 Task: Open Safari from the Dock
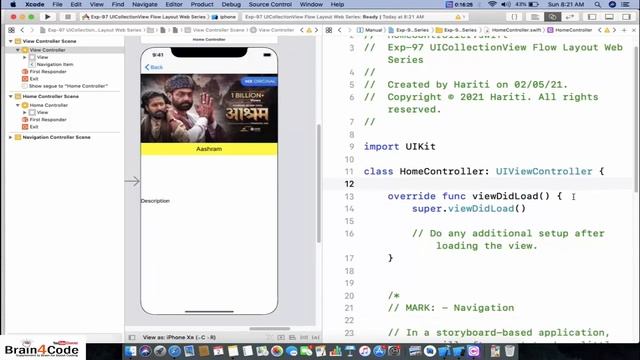click(x=175, y=351)
